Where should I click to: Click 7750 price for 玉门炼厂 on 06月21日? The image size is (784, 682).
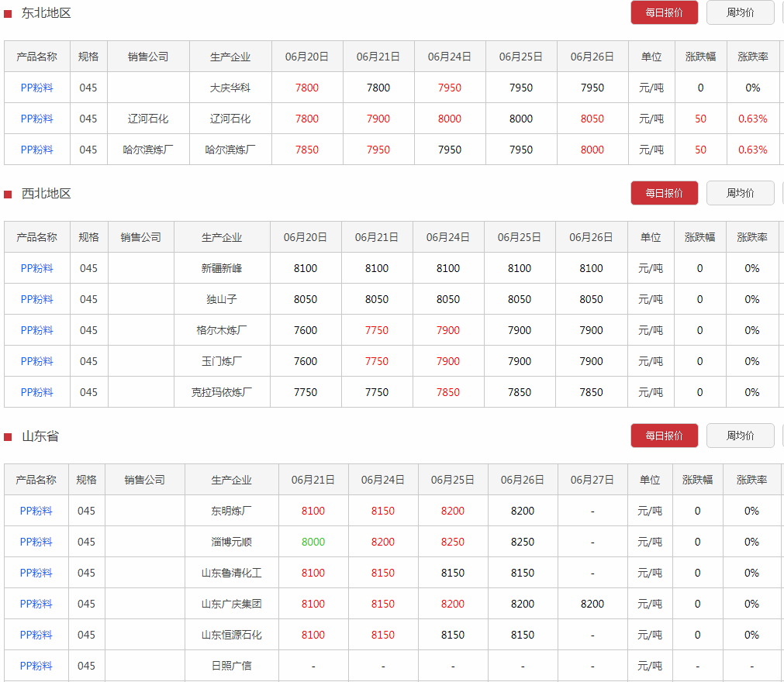(x=377, y=361)
